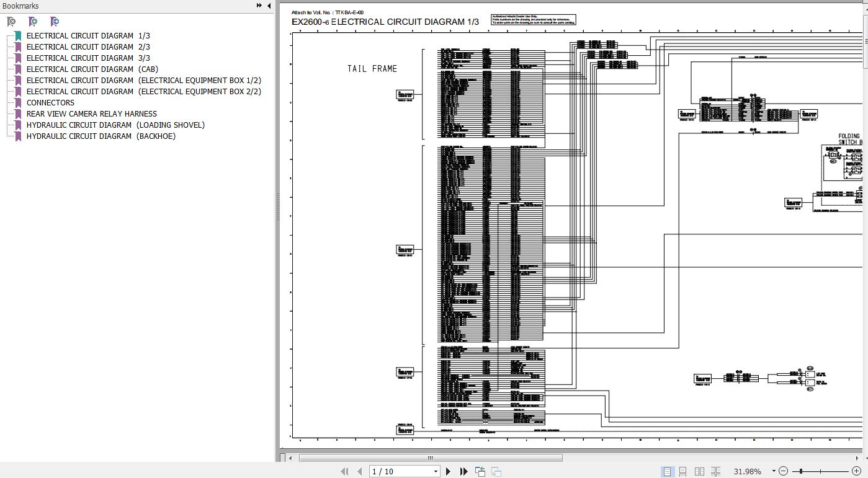
Task: Open bookmark ELECTRICAL CIRCUIT DIAGRAM (CAB)
Action: point(92,69)
